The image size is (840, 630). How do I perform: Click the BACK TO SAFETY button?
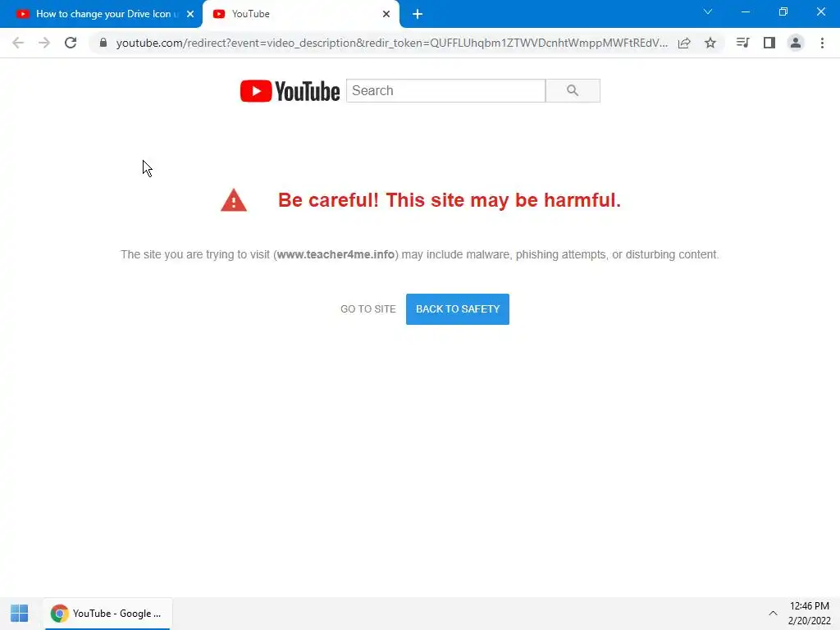pyautogui.click(x=458, y=309)
